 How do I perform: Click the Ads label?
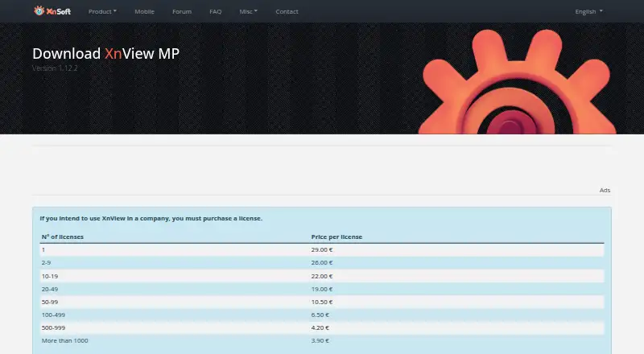(x=605, y=190)
